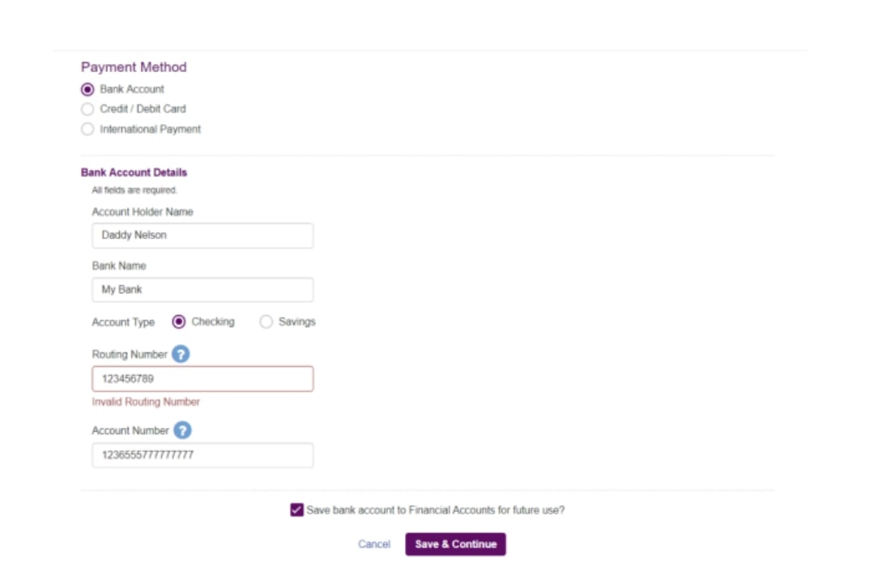This screenshot has height=588, width=878.
Task: Select International Payment radio button
Action: (87, 130)
